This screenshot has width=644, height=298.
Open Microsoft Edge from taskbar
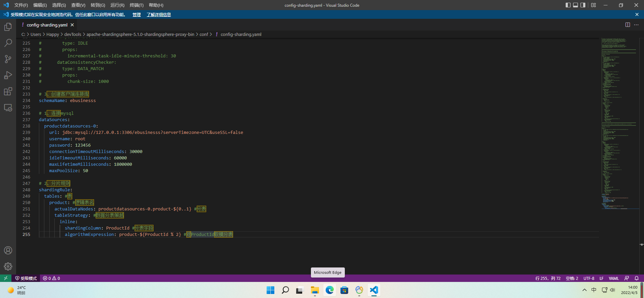pos(330,290)
